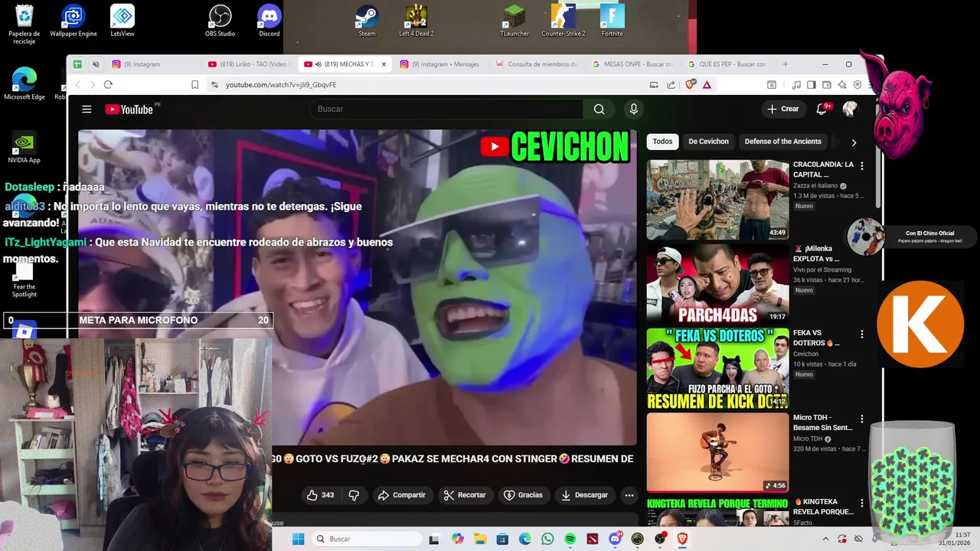Image resolution: width=980 pixels, height=551 pixels.
Task: Open Discord desktop shortcut
Action: (x=269, y=21)
